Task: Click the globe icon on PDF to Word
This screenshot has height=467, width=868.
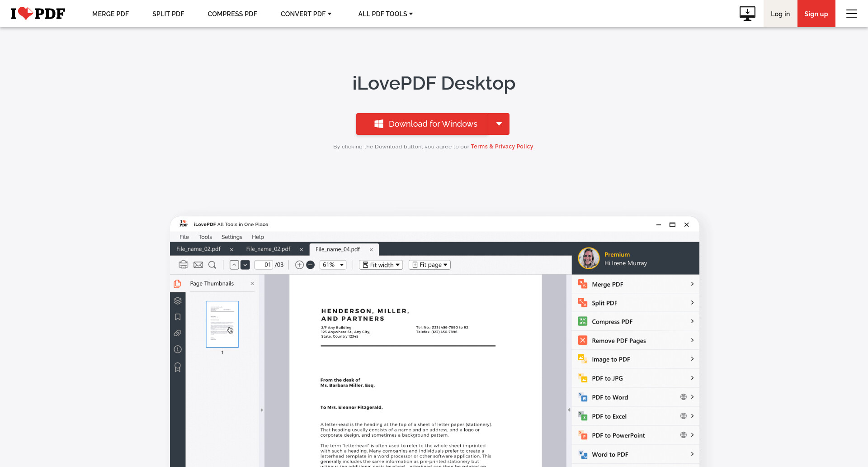Action: tap(684, 397)
